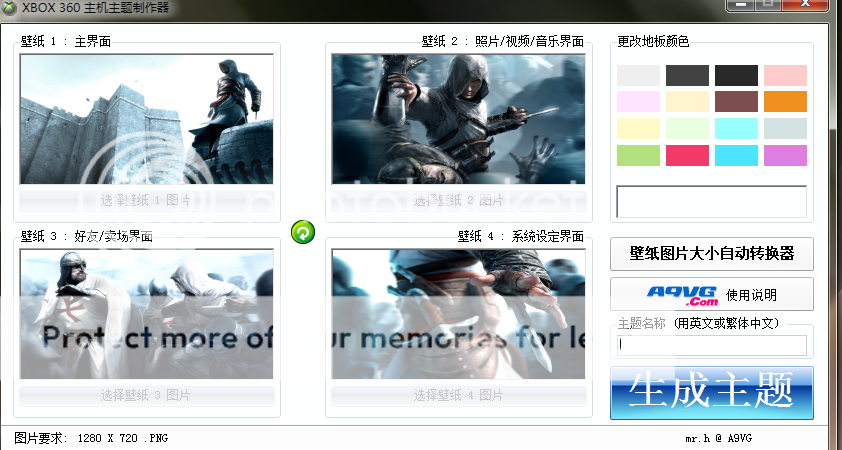This screenshot has height=450, width=842.
Task: Select wallpaper 1 main interface thumbnail
Action: click(x=146, y=118)
